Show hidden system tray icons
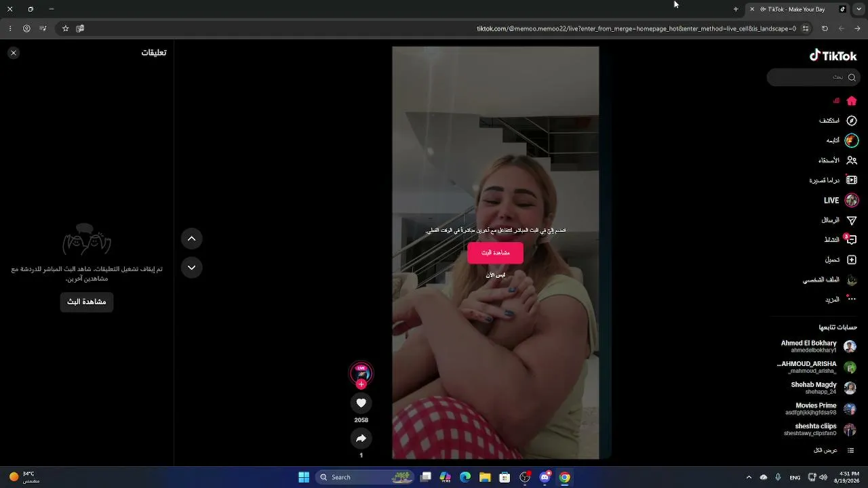This screenshot has height=488, width=868. tap(749, 477)
